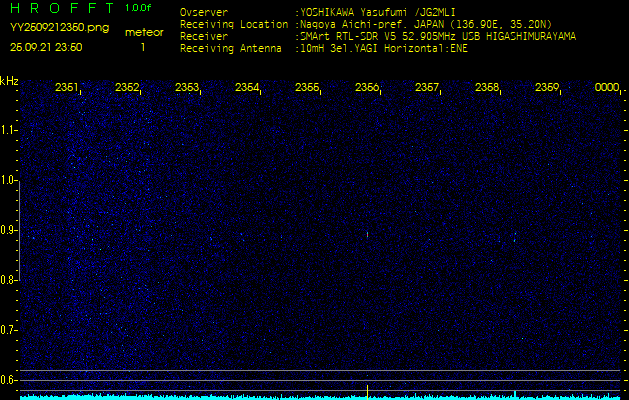
Task: Click the 25.09.21 23:50 timestamp
Action: [x=47, y=47]
